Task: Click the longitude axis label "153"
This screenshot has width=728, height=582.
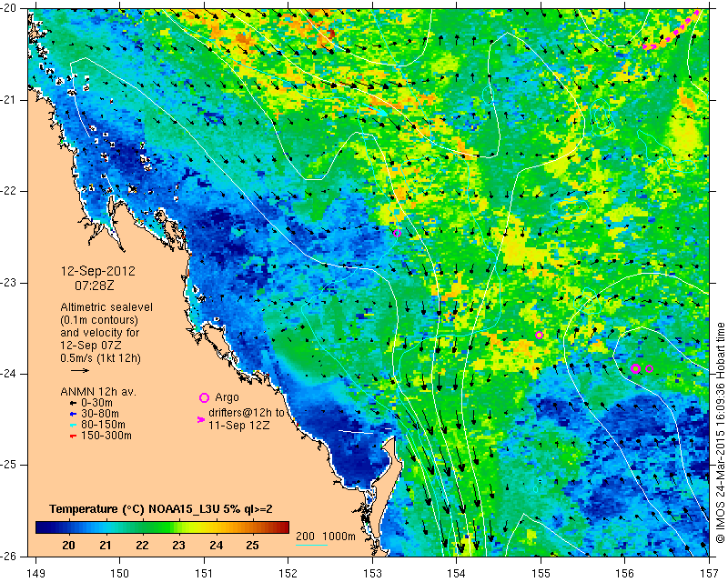Action: click(372, 574)
